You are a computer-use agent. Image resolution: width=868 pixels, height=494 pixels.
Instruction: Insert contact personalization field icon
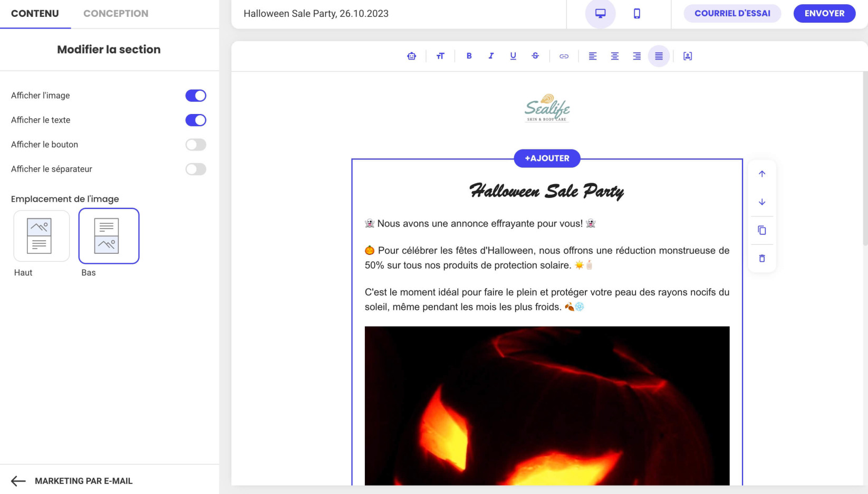click(688, 56)
